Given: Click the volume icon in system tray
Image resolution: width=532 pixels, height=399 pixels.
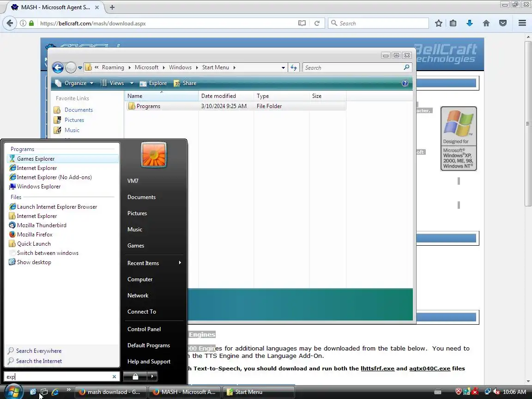Looking at the screenshot, I should tap(496, 392).
